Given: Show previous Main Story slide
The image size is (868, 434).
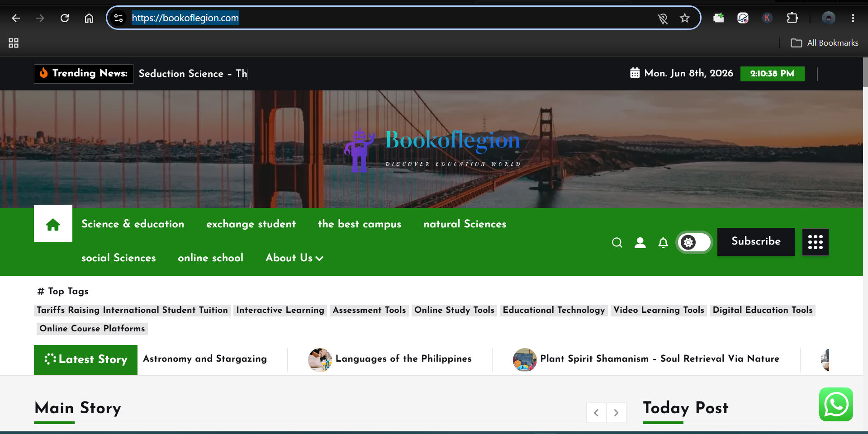Looking at the screenshot, I should click(x=596, y=412).
